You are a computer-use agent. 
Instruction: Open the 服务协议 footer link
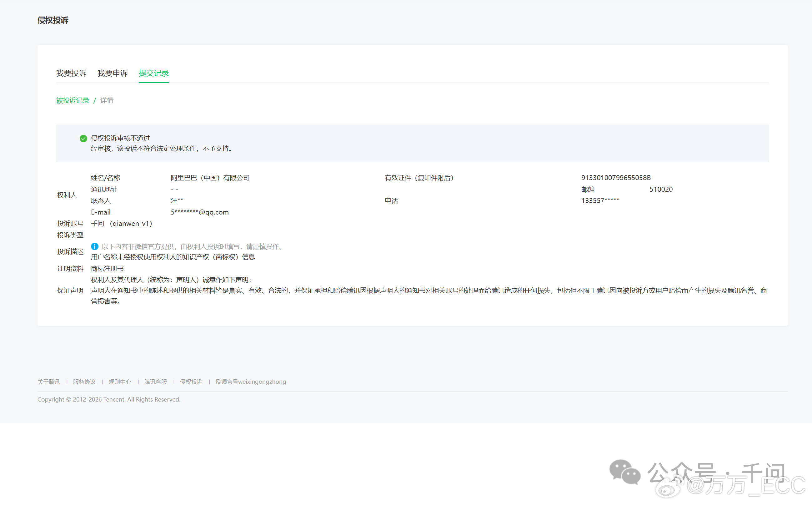(x=84, y=382)
